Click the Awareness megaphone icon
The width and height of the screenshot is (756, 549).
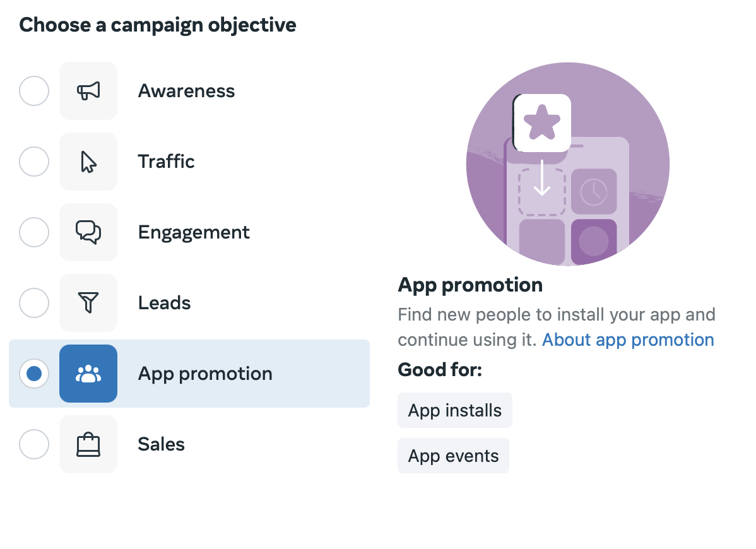click(x=88, y=91)
